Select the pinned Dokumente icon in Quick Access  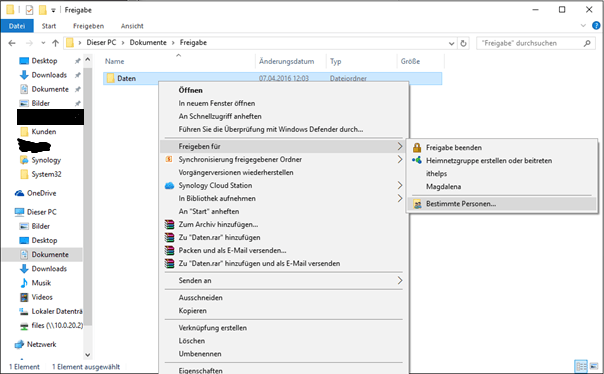pyautogui.click(x=24, y=89)
